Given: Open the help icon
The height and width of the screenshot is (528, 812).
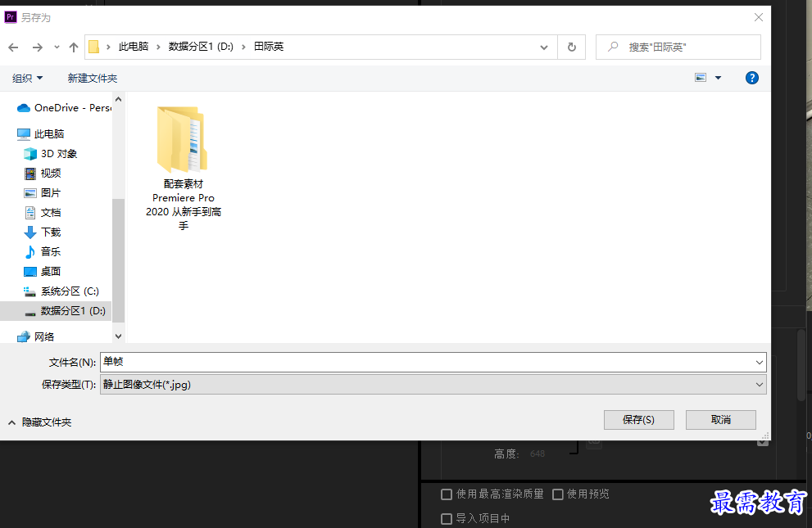Looking at the screenshot, I should (x=752, y=78).
